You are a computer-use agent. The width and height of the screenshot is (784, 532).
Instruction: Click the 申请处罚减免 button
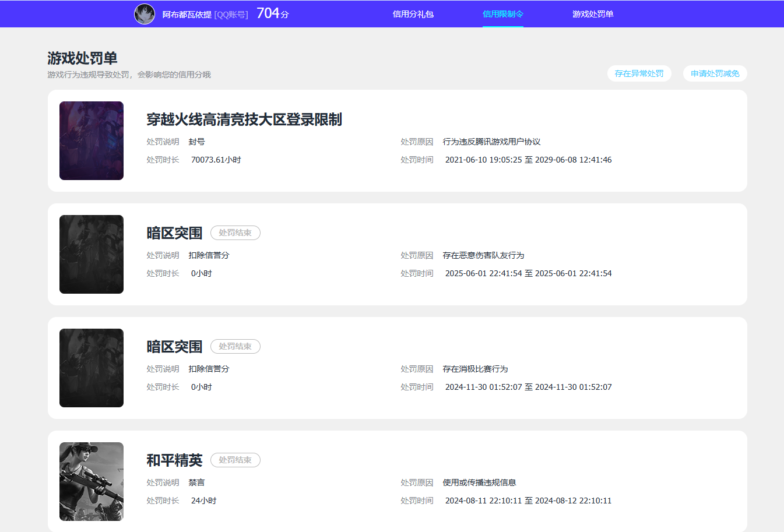[715, 73]
